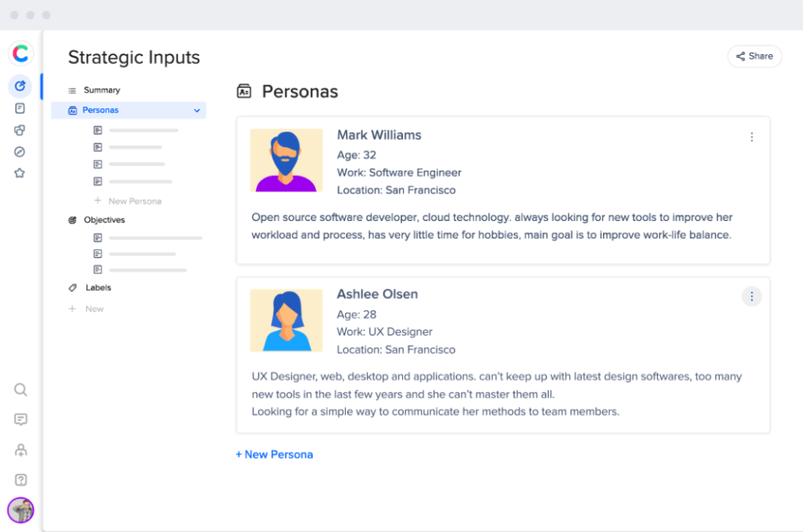Select Summary in the navigation tree

tap(101, 90)
